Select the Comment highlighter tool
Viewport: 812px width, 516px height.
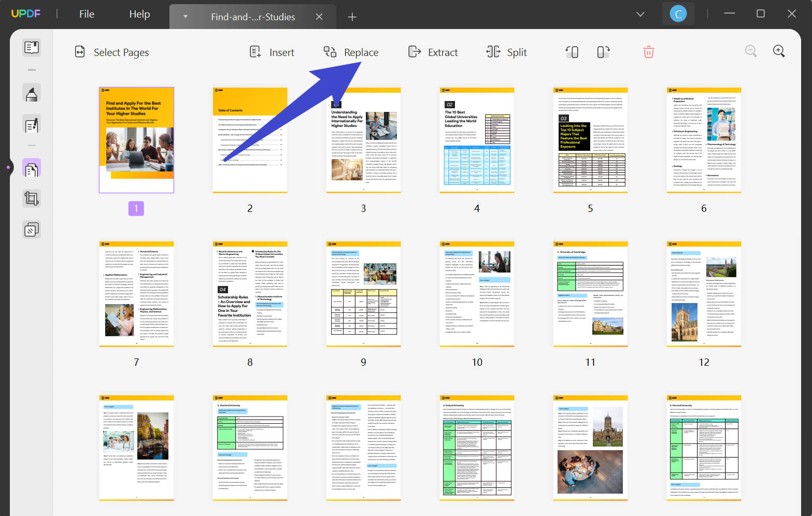pos(31,93)
